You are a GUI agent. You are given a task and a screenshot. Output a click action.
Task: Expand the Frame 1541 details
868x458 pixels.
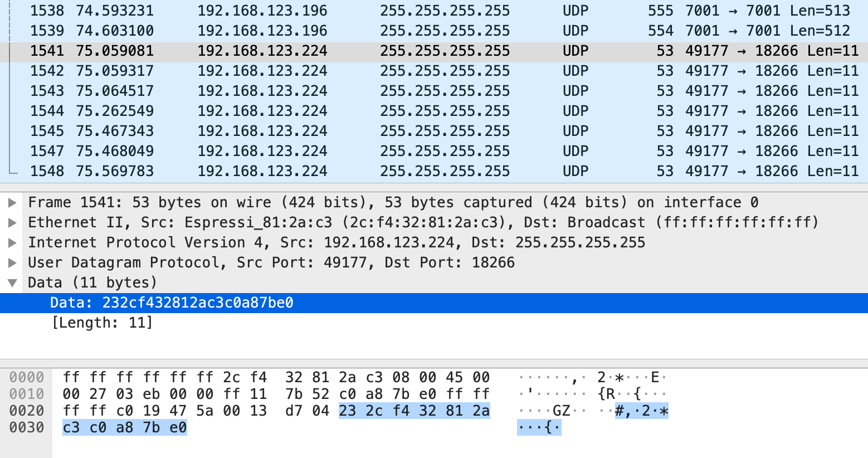click(x=12, y=203)
